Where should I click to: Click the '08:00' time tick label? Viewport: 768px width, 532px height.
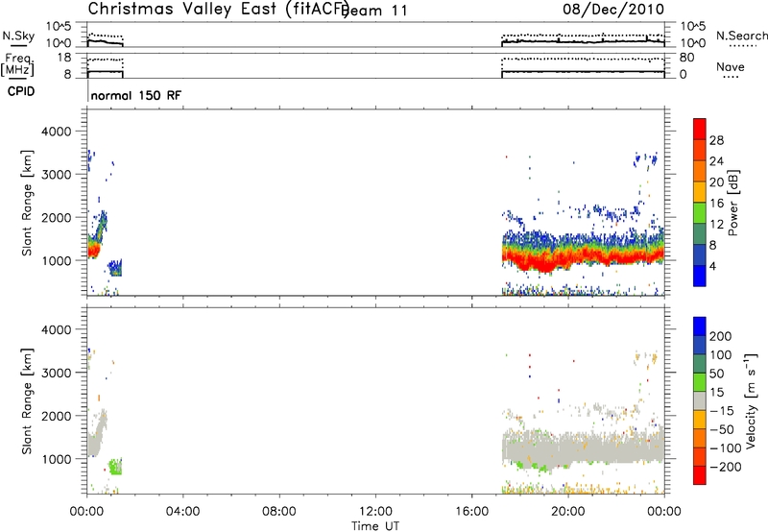(x=278, y=512)
